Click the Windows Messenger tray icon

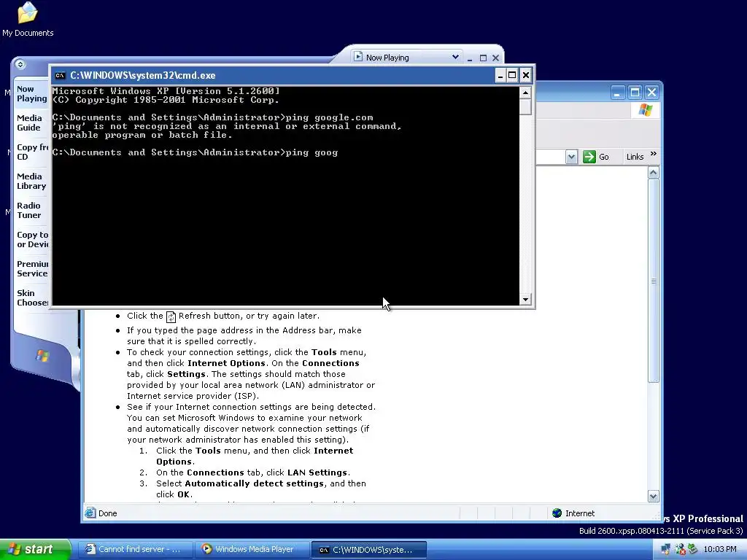pos(680,550)
